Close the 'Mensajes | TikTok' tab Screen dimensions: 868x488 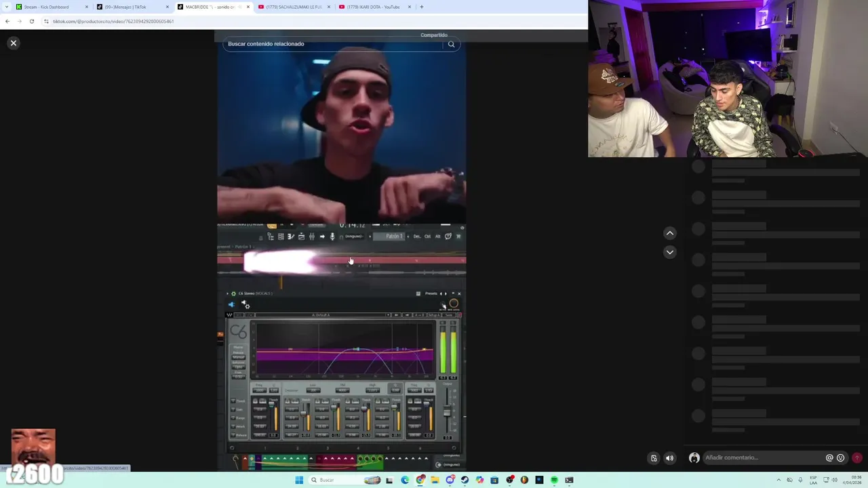[x=167, y=7]
